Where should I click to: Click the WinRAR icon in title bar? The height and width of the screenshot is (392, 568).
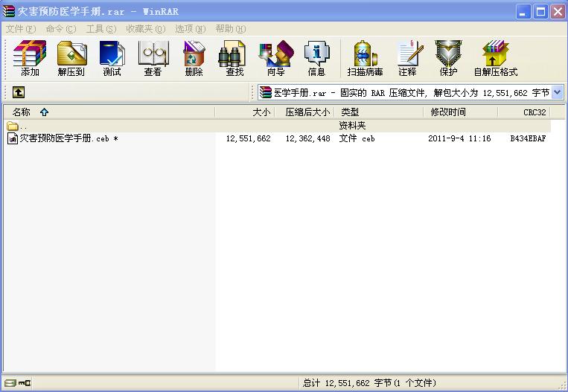9,11
